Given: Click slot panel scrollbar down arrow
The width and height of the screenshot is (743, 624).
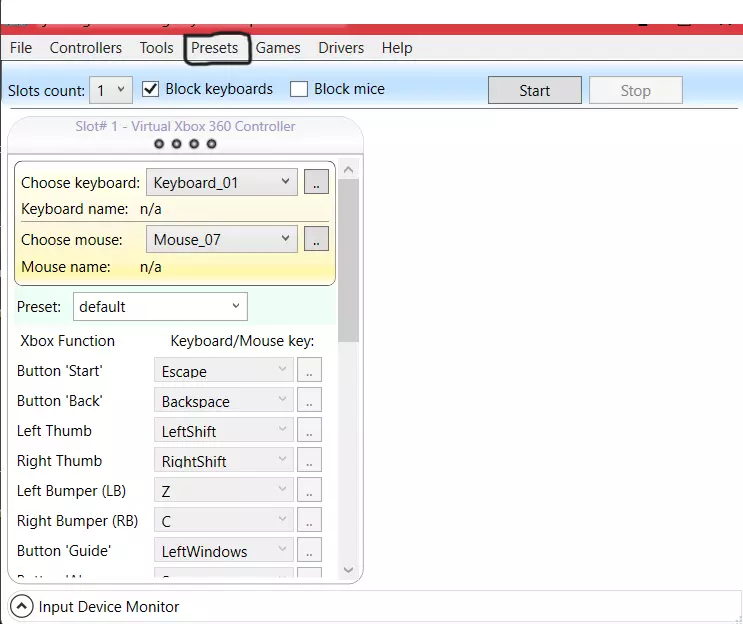Looking at the screenshot, I should 349,570.
